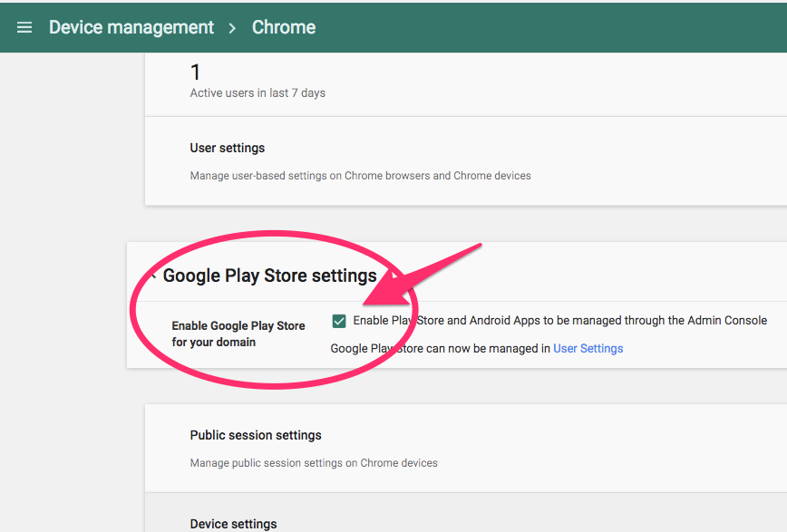Click 'Active users in last 7 days' text
787x532 pixels.
click(x=257, y=92)
